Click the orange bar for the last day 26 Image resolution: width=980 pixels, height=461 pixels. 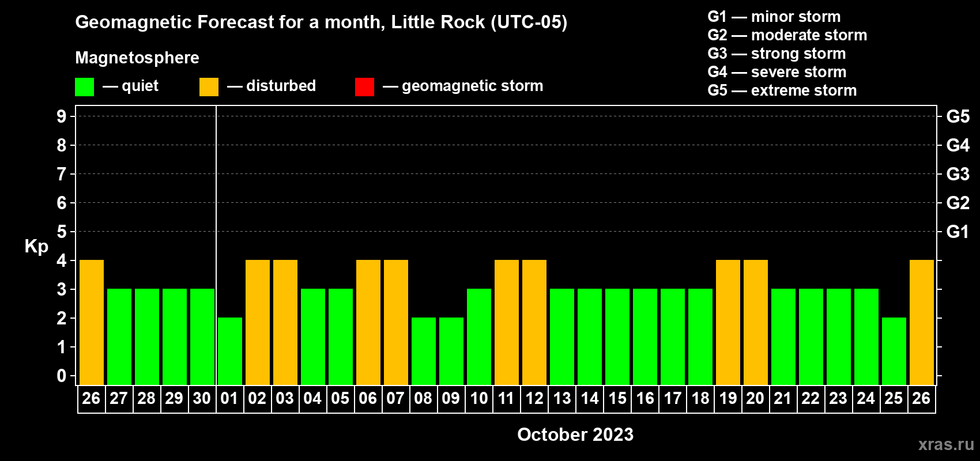point(922,323)
